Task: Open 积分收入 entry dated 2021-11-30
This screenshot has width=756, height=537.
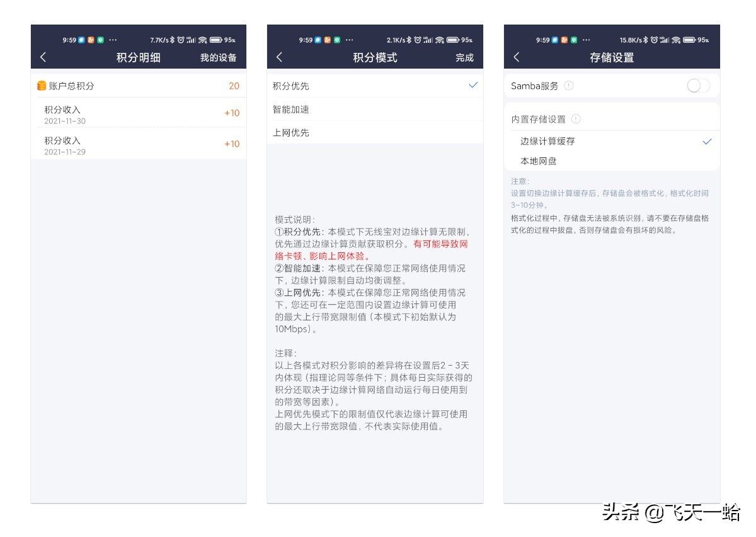Action: click(139, 114)
